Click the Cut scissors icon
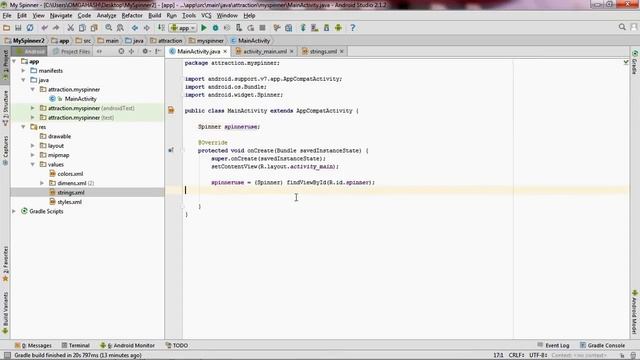 pos(70,28)
